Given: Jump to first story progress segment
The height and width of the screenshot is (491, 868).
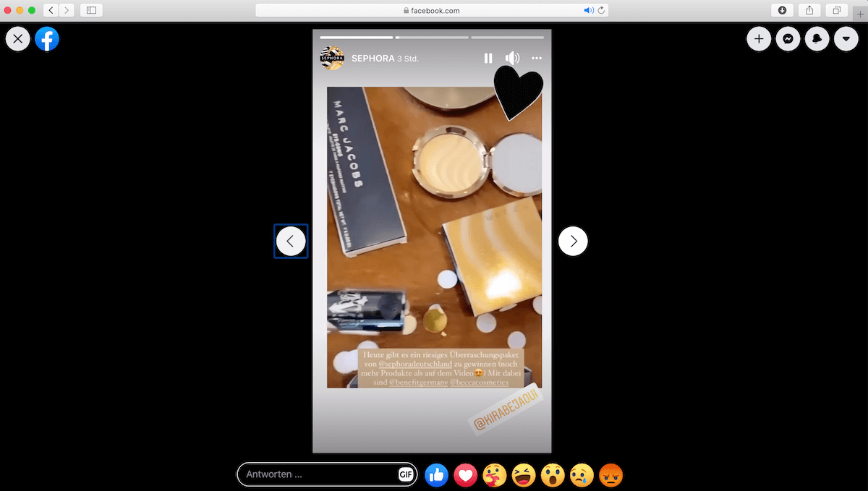Looking at the screenshot, I should click(x=356, y=37).
